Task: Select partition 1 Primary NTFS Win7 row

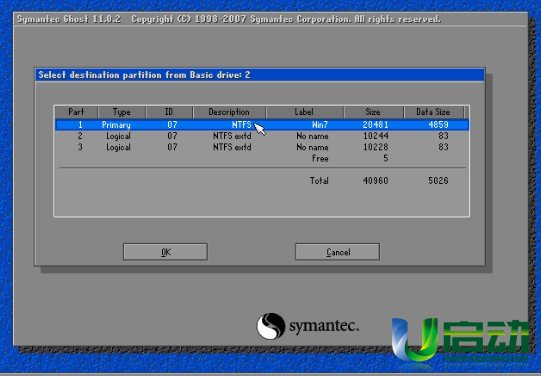Action: point(262,125)
